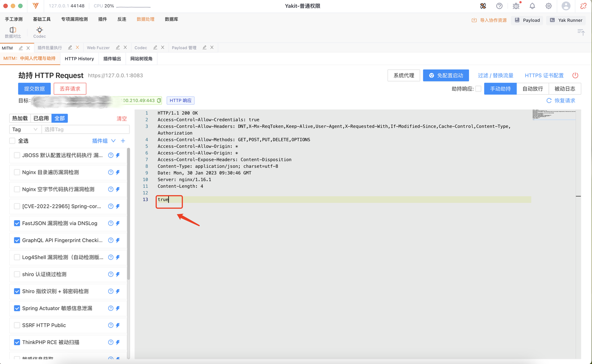Run the GraphQL API Fingerprint lightning icon
The image size is (592, 364).
tap(118, 240)
